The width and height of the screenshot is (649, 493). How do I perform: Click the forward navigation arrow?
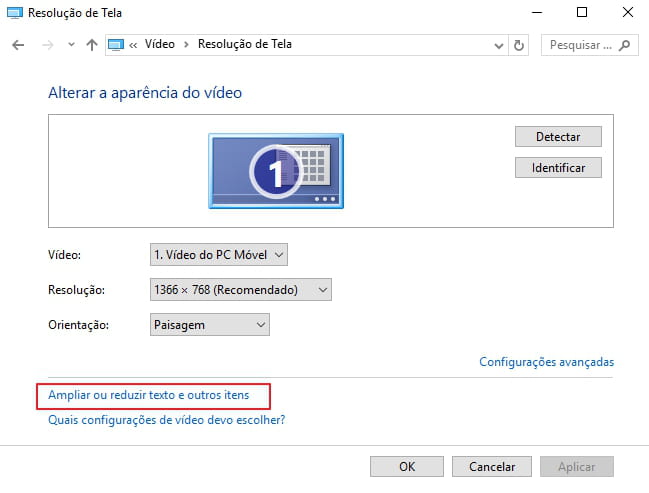48,45
